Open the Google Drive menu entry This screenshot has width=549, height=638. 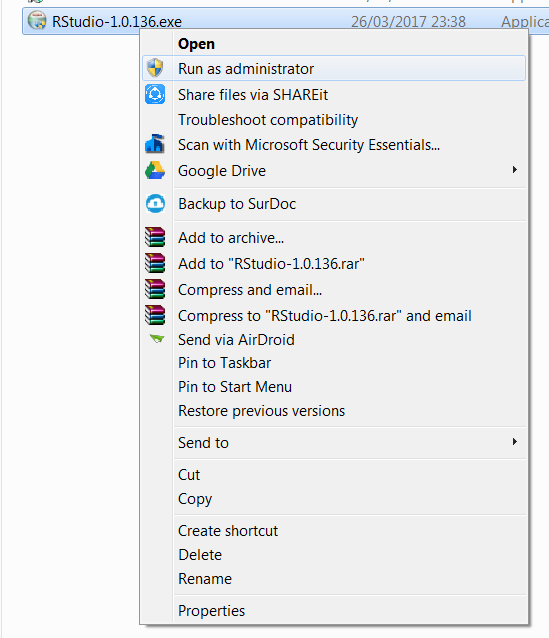(x=334, y=170)
